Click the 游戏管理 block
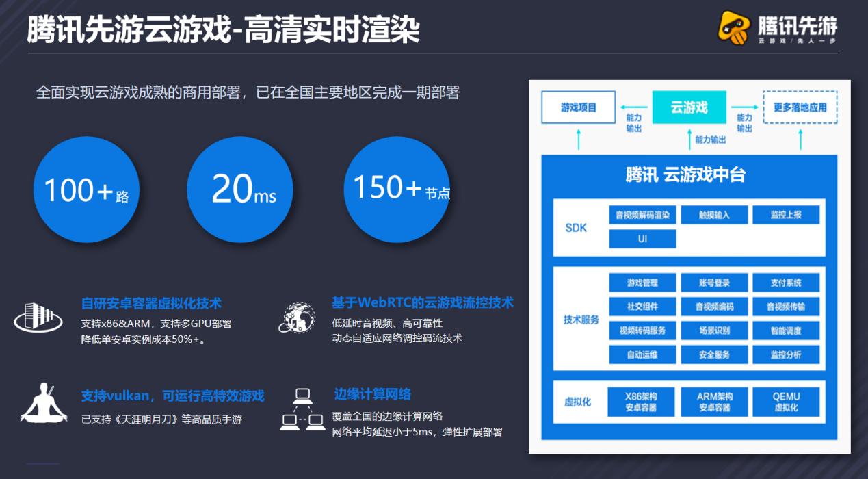868x479 pixels. [x=642, y=283]
